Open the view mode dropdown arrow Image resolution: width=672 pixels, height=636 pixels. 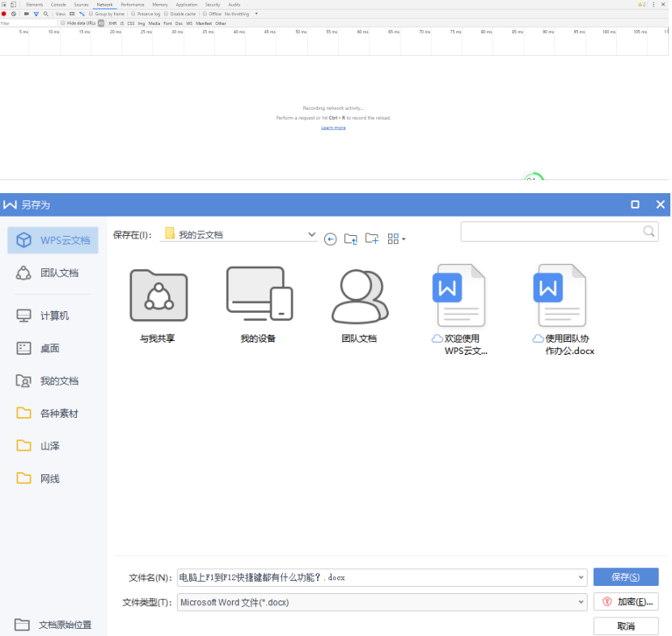pos(404,239)
